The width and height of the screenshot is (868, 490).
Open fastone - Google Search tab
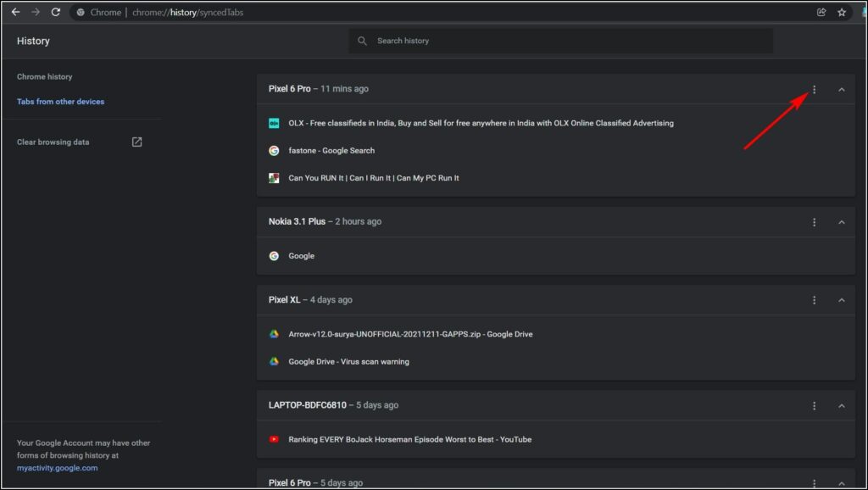click(331, 151)
